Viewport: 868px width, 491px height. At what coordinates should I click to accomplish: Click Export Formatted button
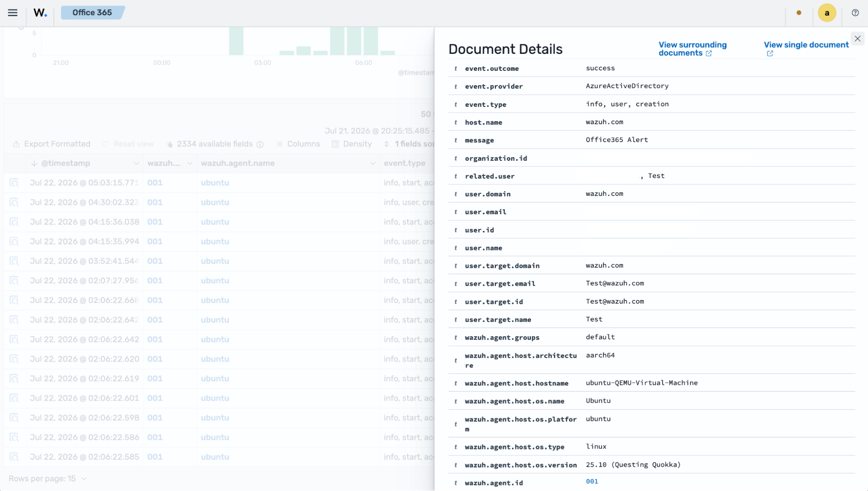coord(52,144)
